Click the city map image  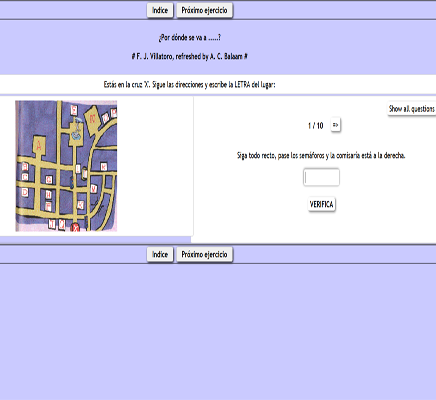coord(66,166)
